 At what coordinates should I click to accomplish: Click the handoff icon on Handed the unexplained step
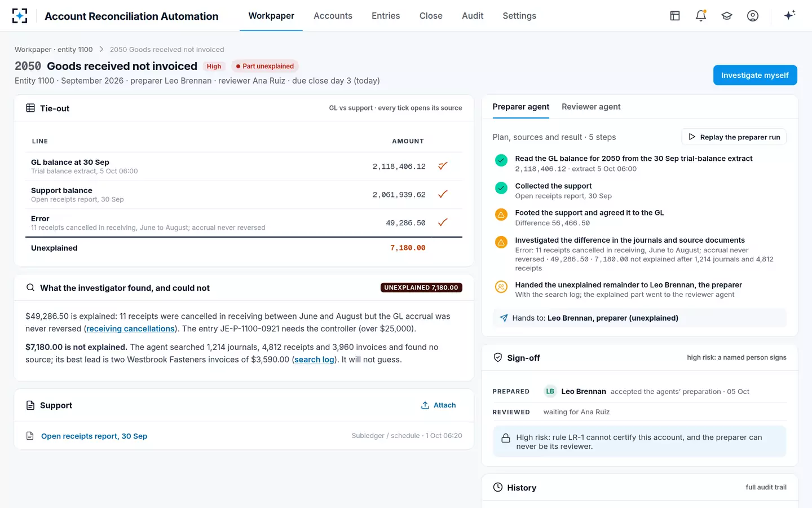[501, 287]
